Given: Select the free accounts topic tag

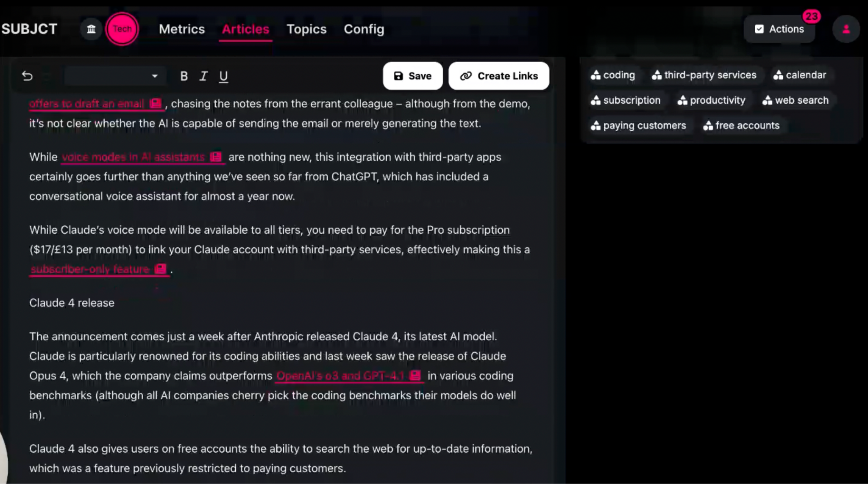Looking at the screenshot, I should 741,125.
